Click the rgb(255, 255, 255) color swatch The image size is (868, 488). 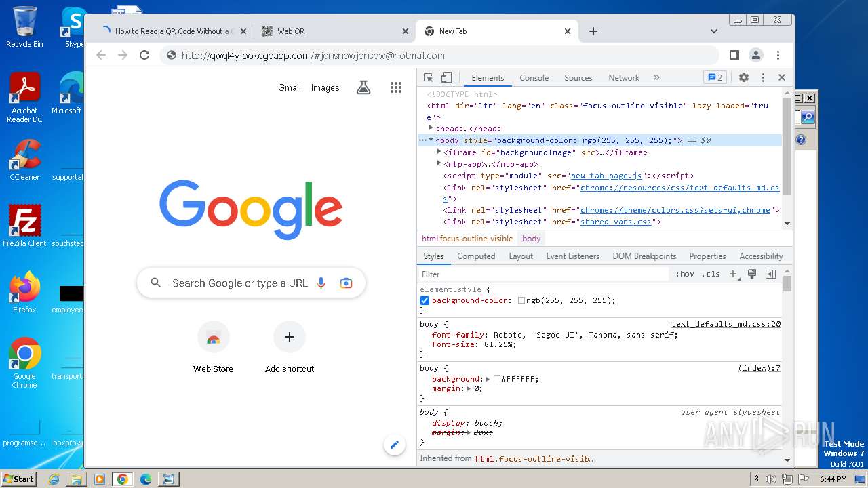521,300
